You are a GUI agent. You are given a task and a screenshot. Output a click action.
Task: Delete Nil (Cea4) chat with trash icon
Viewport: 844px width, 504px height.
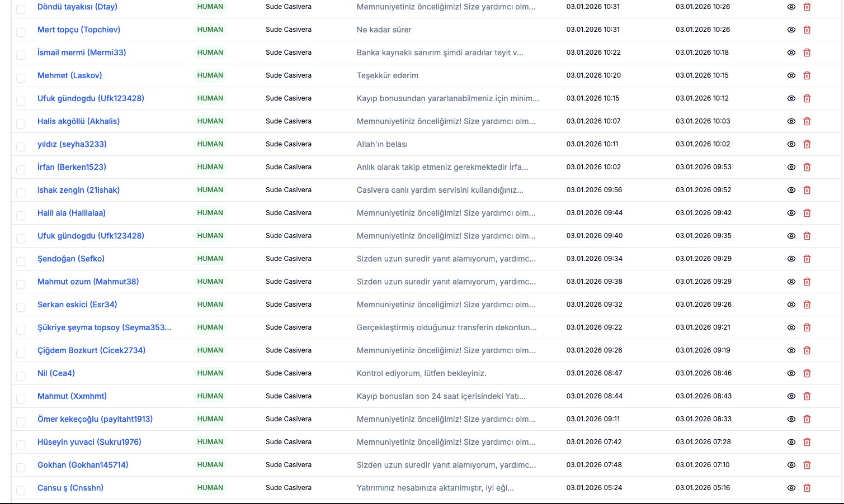(807, 373)
